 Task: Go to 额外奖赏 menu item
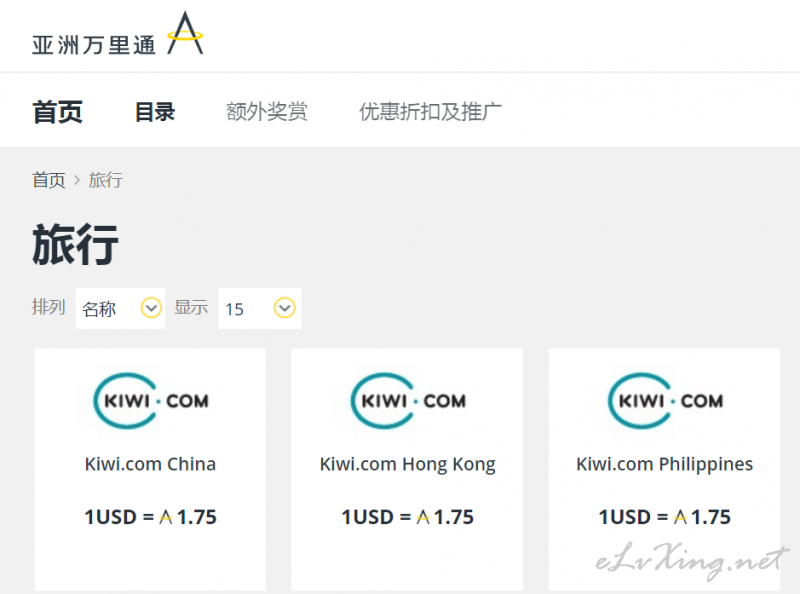(x=267, y=112)
